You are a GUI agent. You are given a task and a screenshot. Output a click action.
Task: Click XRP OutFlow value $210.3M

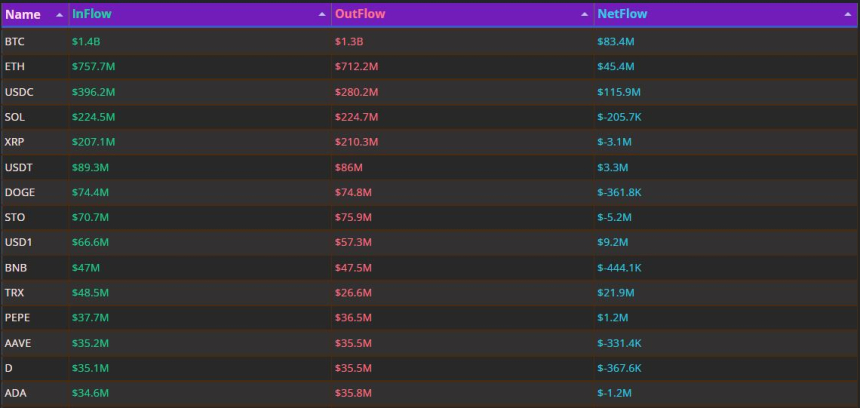[356, 143]
